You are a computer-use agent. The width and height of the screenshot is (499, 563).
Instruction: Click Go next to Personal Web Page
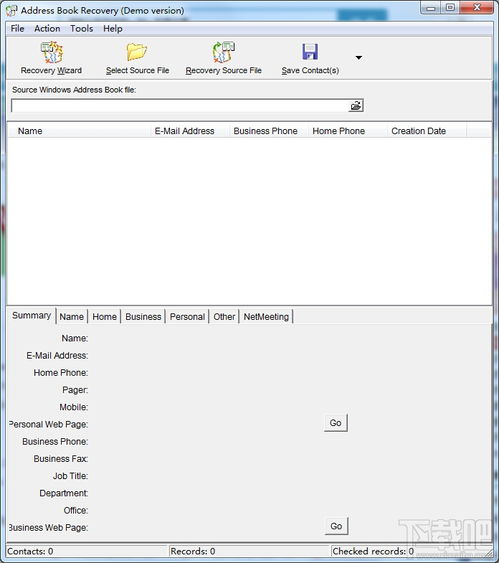point(336,423)
